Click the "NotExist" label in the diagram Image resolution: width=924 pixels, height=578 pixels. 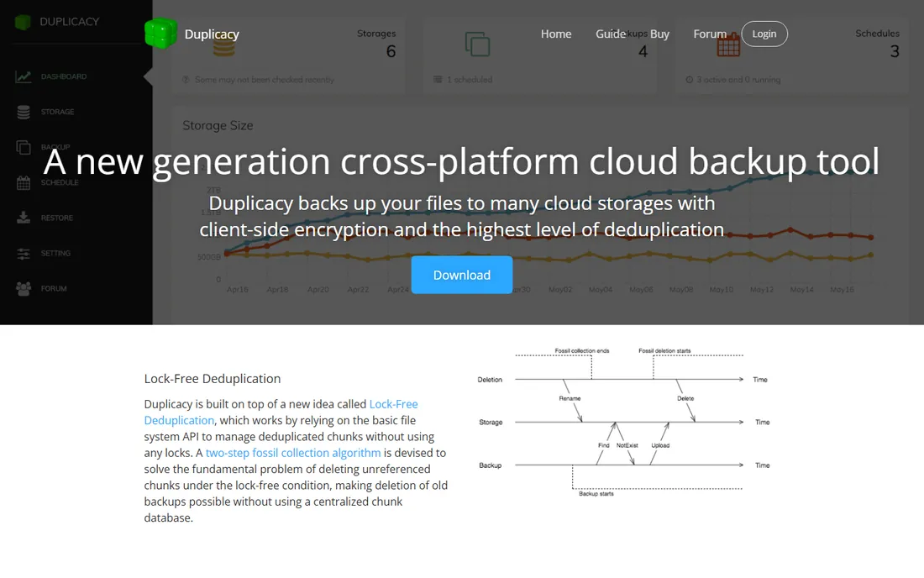point(627,445)
